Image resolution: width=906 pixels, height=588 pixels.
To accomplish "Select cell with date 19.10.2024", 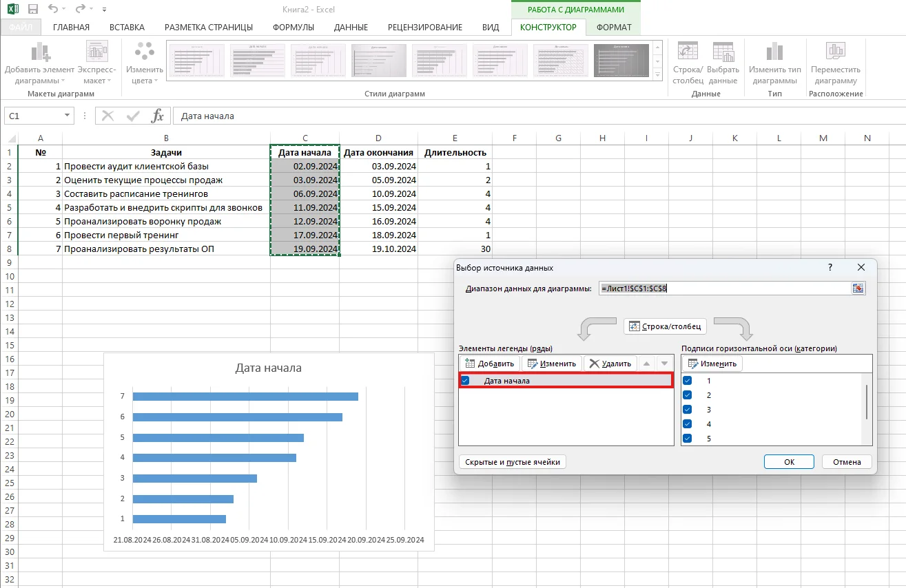I will [378, 249].
